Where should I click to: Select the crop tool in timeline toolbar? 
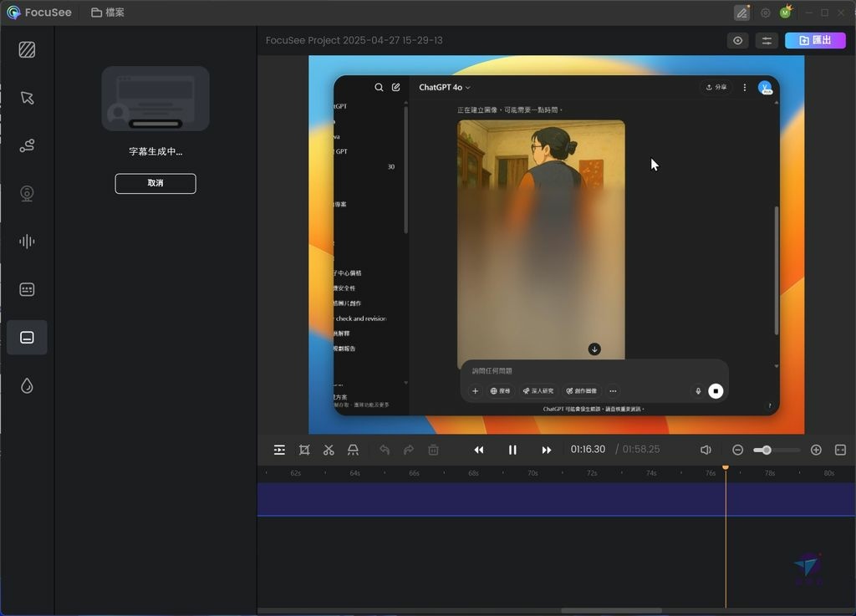[x=304, y=450]
